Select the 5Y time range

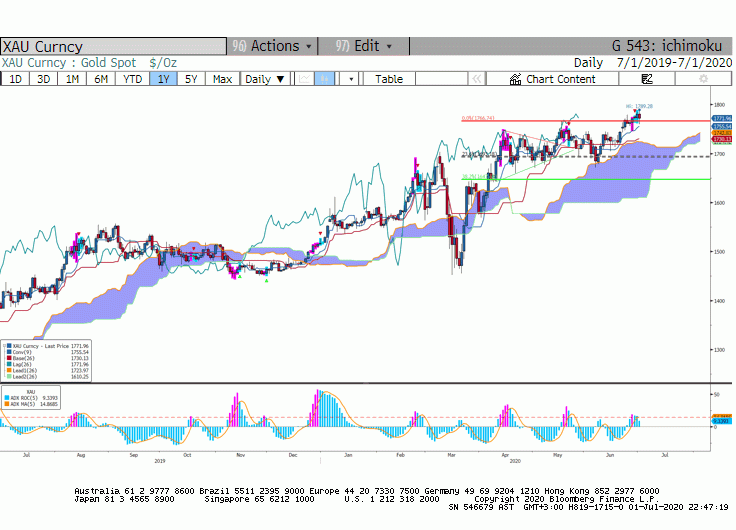click(x=191, y=79)
